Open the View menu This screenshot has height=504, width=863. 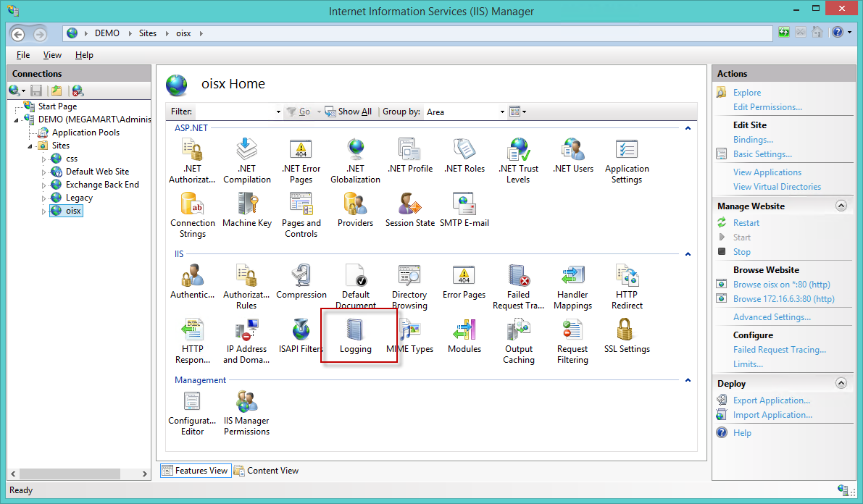point(52,55)
